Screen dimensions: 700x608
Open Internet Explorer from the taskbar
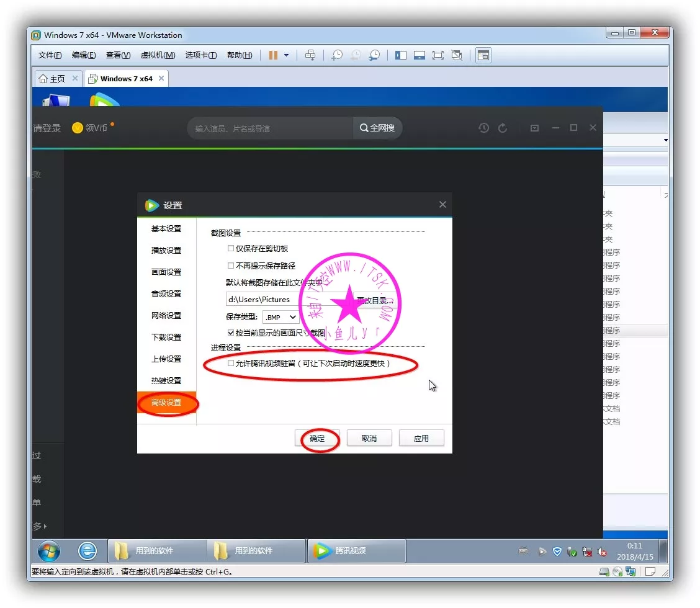(87, 550)
